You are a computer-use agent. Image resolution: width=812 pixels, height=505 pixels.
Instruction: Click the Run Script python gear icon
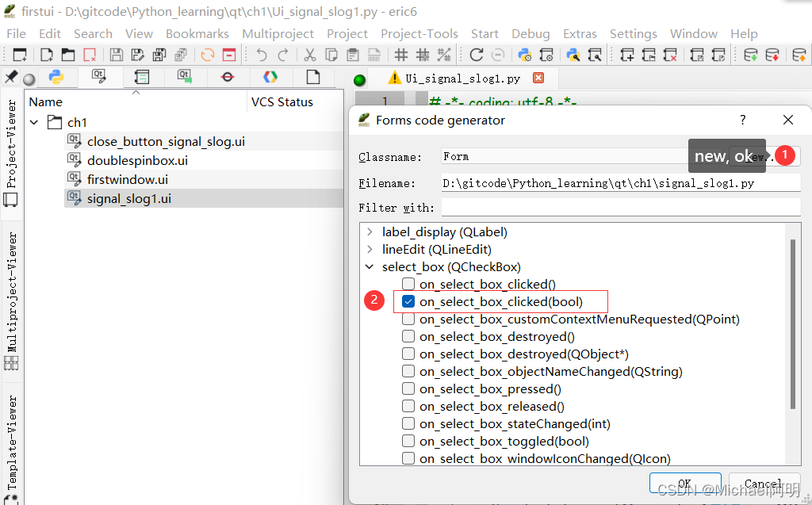coord(525,55)
